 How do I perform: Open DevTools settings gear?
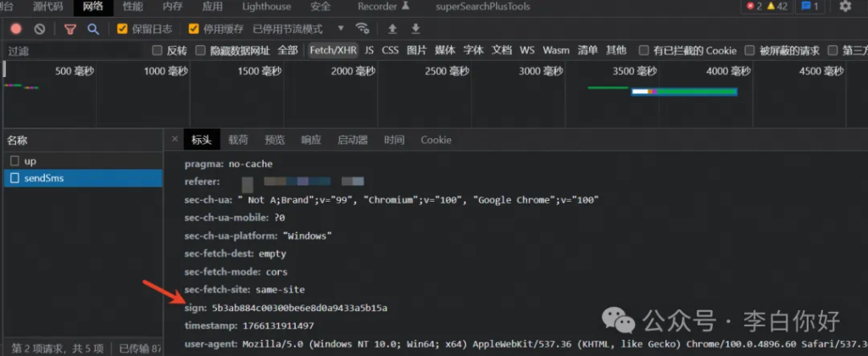[x=844, y=7]
